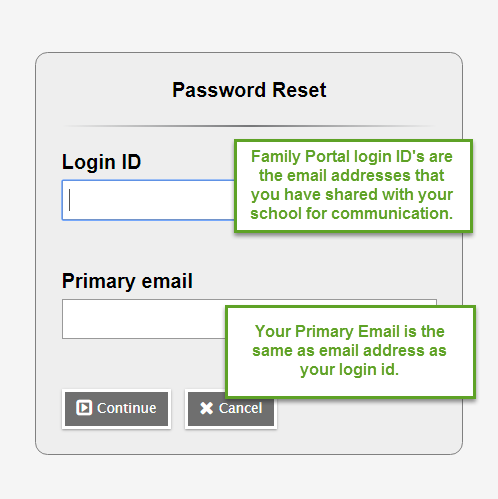Click "your login id." text in hint
498x499 pixels.
click(x=349, y=370)
